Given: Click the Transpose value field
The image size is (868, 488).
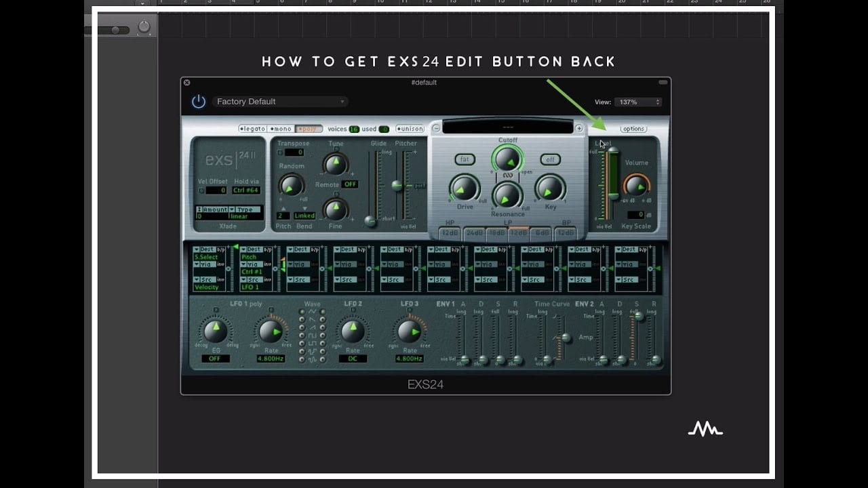Looking at the screenshot, I should click(294, 152).
